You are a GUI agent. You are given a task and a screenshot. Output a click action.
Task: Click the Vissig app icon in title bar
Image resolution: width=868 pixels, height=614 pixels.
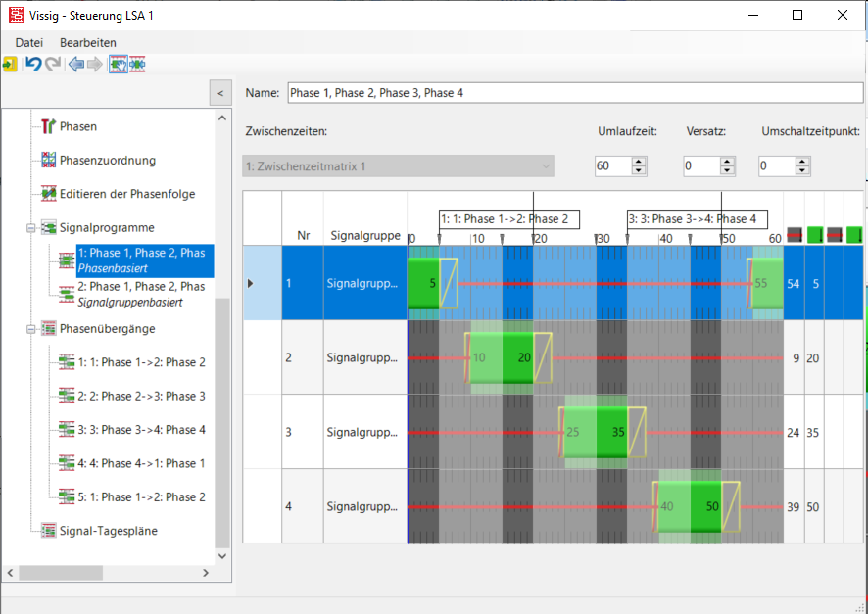[16, 15]
